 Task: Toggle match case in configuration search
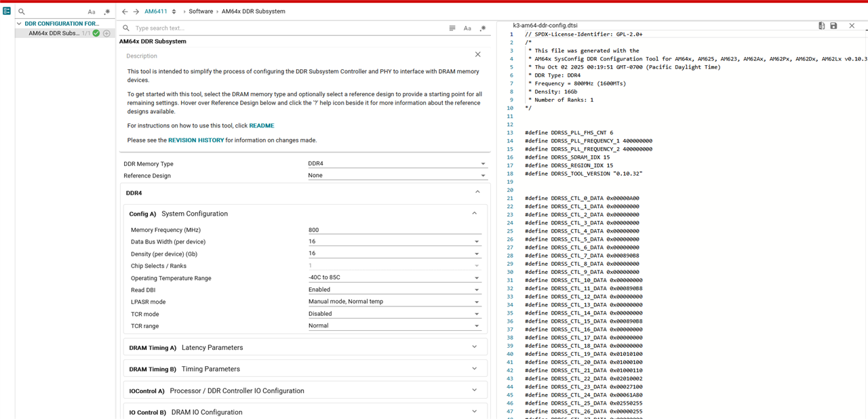click(467, 28)
